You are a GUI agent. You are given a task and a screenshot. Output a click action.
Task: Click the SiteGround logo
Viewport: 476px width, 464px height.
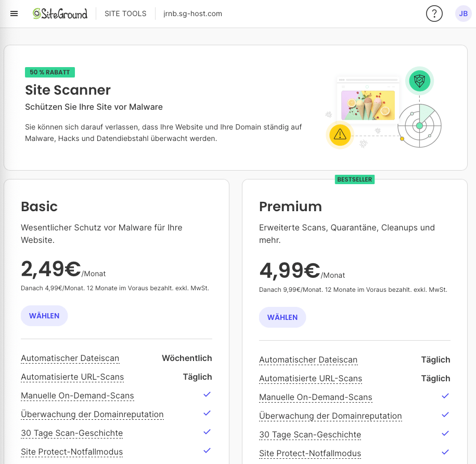pyautogui.click(x=60, y=14)
